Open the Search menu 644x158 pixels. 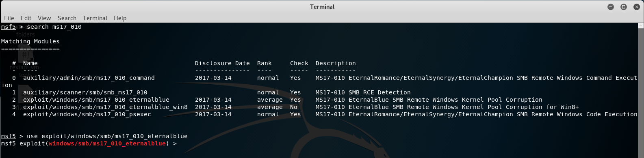(x=67, y=18)
